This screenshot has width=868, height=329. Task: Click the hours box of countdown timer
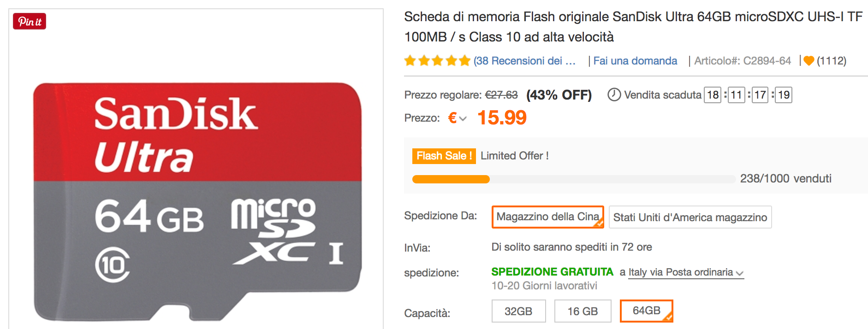(713, 95)
